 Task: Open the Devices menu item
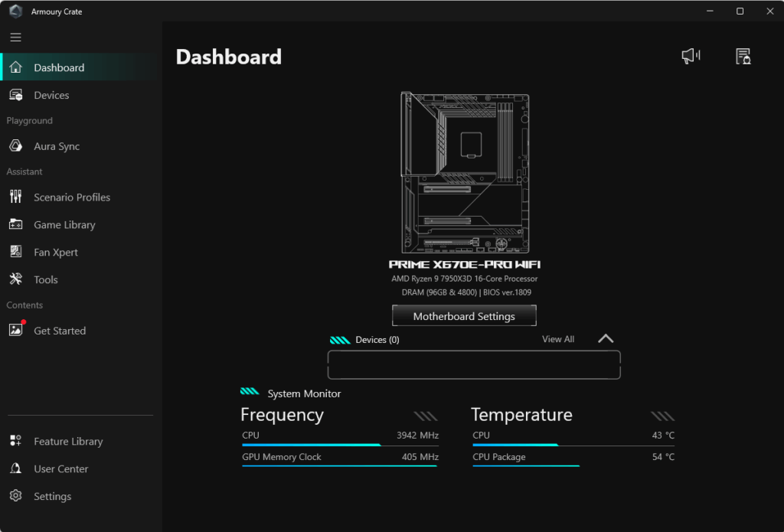click(x=81, y=94)
